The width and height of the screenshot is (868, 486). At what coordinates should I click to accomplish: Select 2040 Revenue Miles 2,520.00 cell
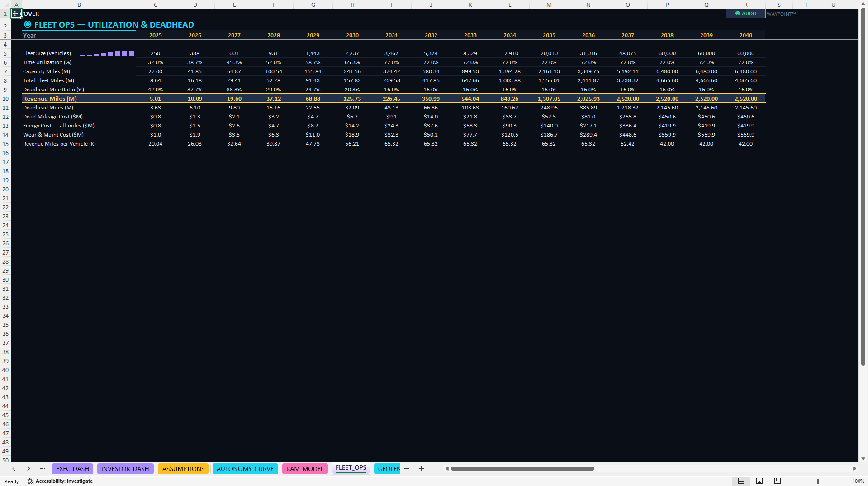pyautogui.click(x=746, y=99)
